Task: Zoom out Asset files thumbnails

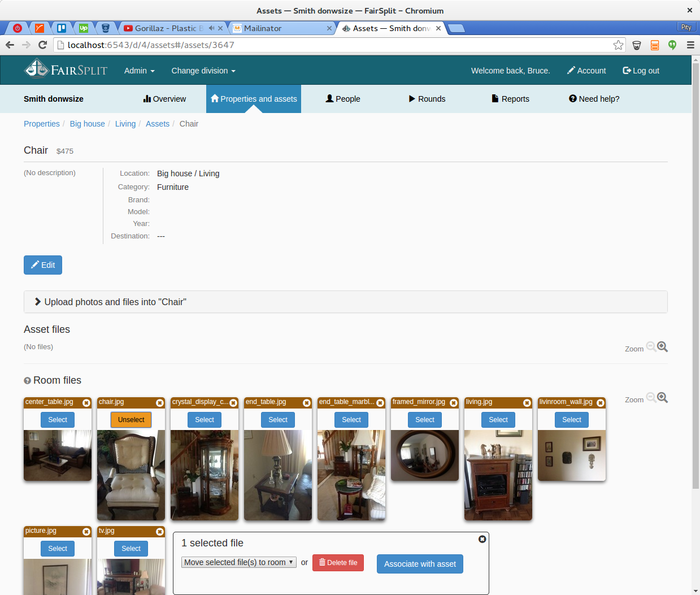Action: 651,347
